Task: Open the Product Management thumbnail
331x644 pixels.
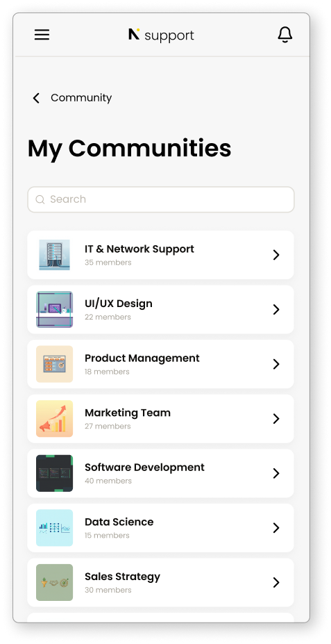Action: 55,364
